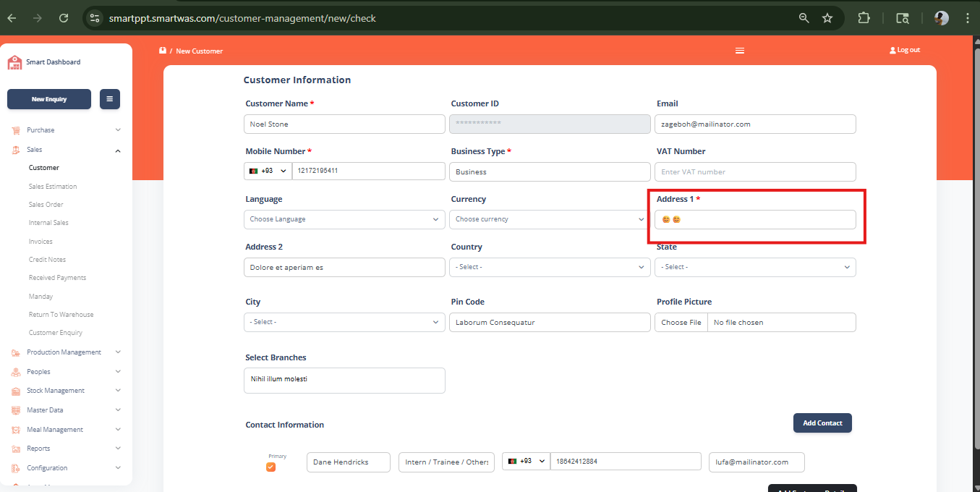Open Invoices in sidebar
Screen dimensions: 980x492
[41, 242]
